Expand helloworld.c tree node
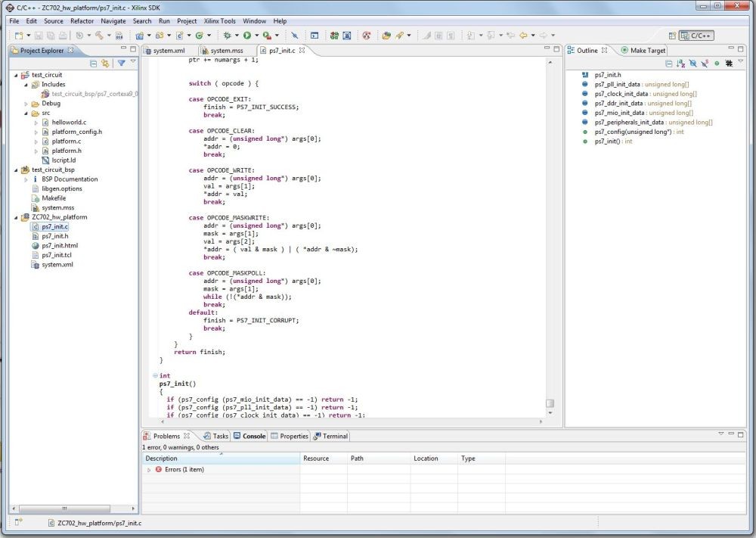This screenshot has height=538, width=756. point(36,123)
